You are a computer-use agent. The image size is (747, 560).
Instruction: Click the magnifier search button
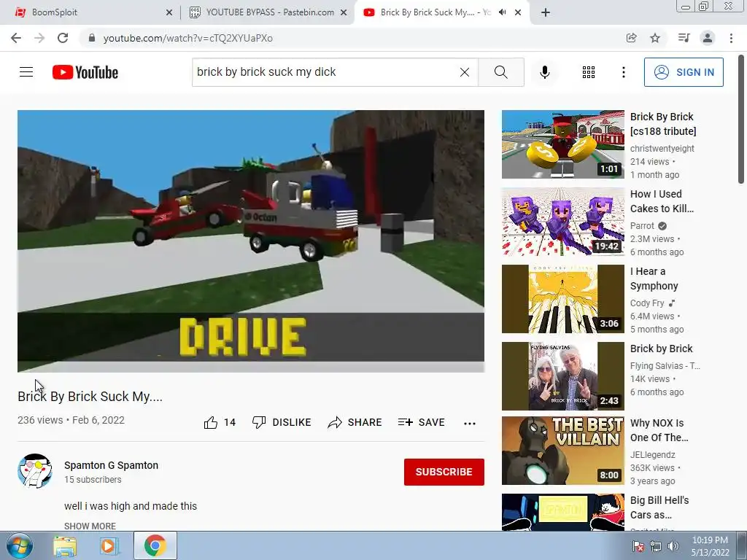(x=500, y=72)
